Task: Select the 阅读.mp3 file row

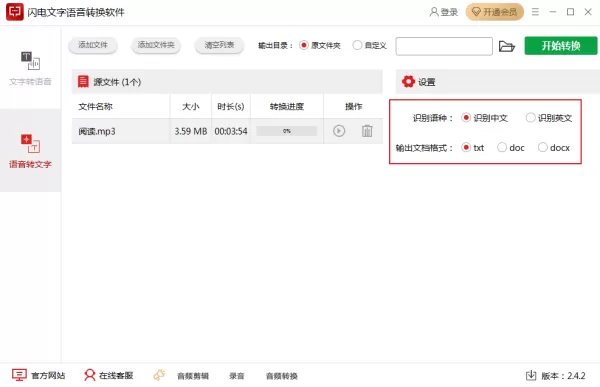Action: [x=227, y=131]
